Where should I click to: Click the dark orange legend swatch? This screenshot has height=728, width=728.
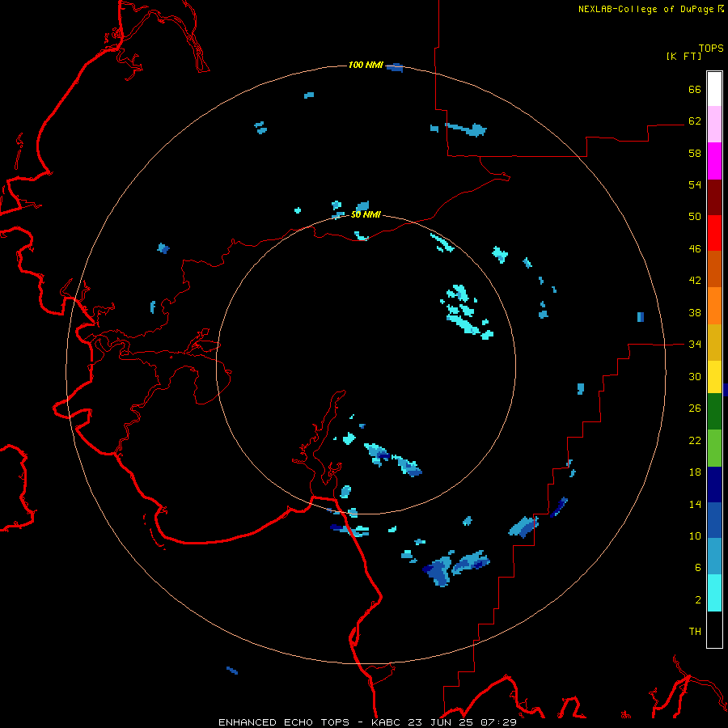(x=714, y=269)
